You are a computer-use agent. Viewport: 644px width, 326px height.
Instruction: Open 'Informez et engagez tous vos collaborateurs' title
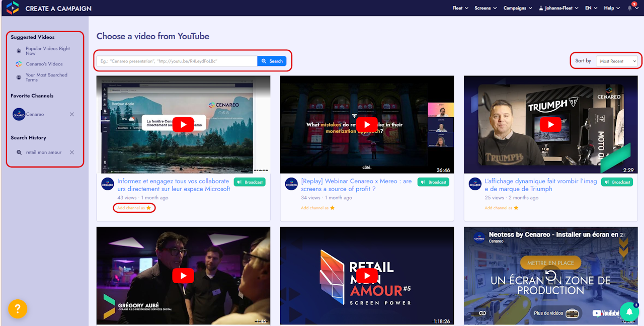[174, 185]
